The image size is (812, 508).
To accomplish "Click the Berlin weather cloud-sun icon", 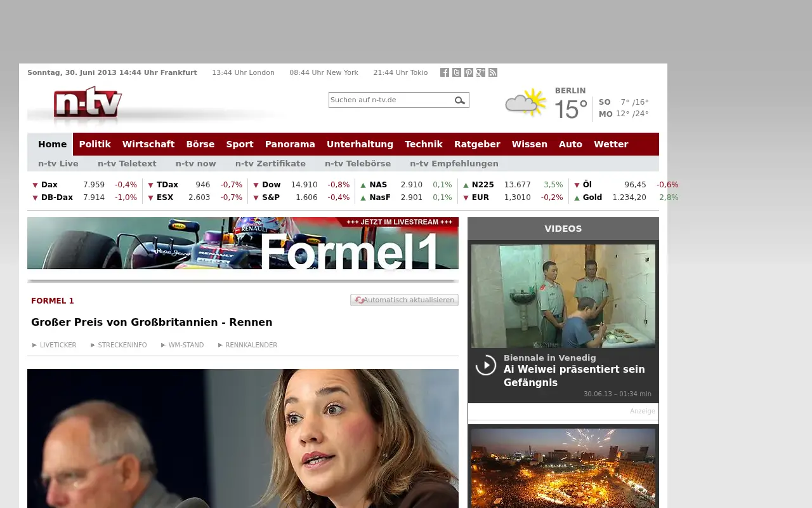I will click(526, 103).
